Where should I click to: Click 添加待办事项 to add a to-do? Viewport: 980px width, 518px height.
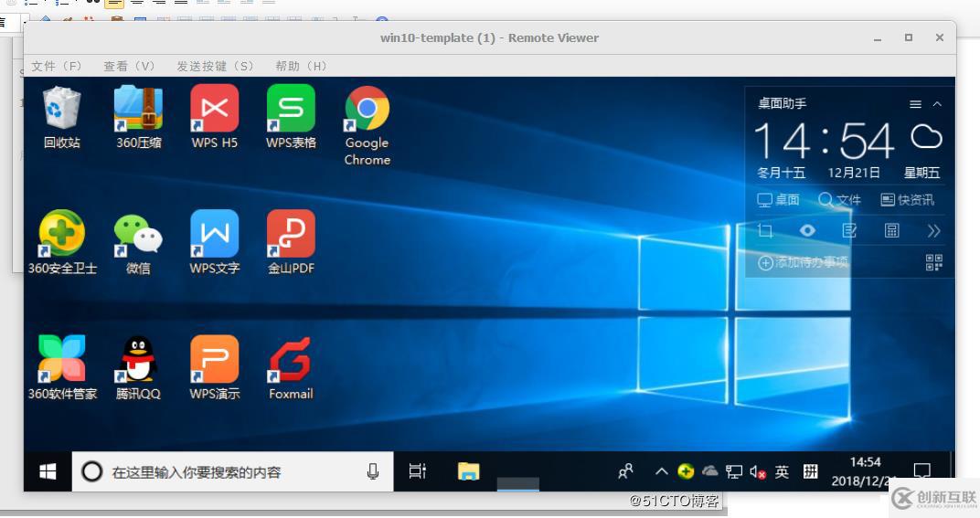(804, 262)
